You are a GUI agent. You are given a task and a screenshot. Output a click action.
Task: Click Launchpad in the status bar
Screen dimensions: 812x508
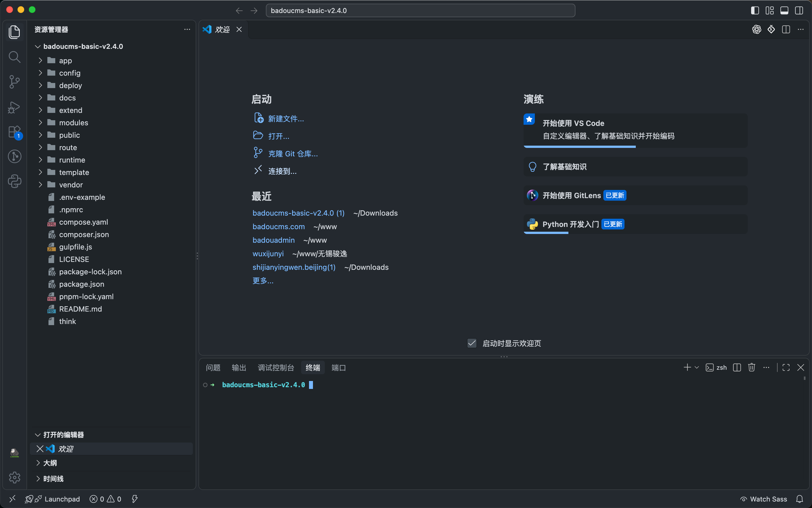click(62, 499)
